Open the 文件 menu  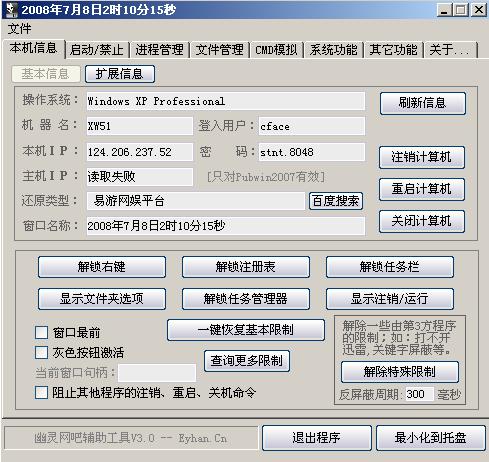click(x=19, y=29)
